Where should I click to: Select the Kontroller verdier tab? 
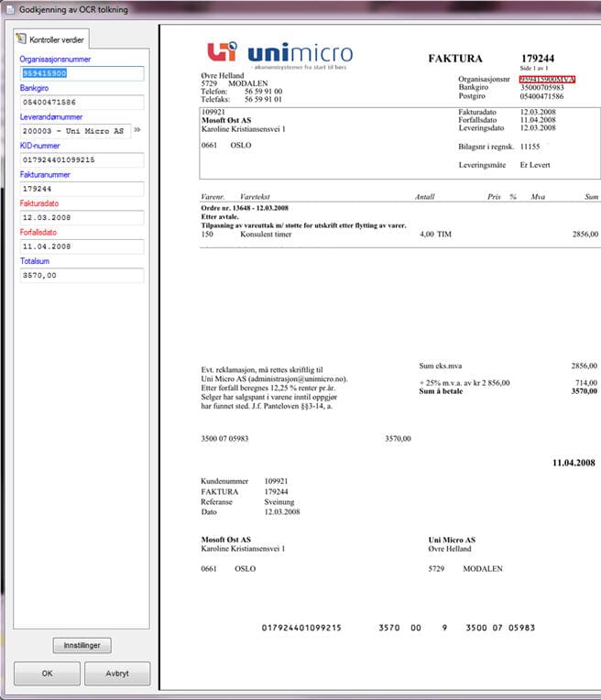click(55, 40)
